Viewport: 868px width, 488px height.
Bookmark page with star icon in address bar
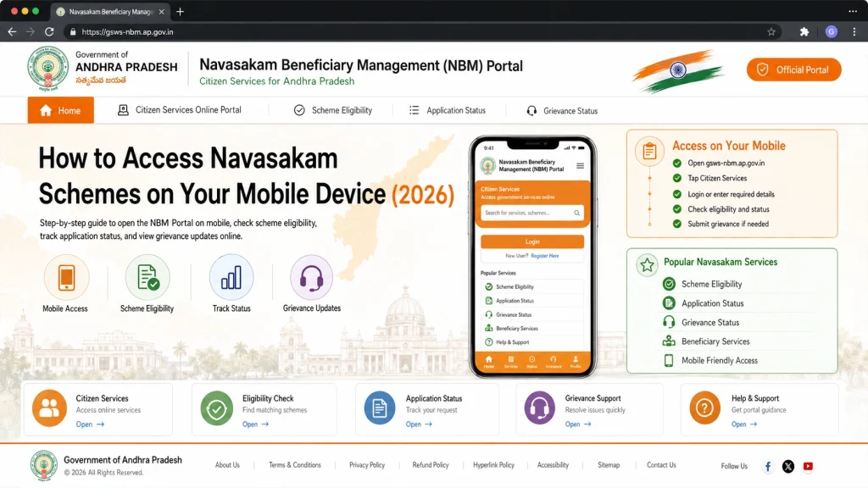pyautogui.click(x=771, y=31)
